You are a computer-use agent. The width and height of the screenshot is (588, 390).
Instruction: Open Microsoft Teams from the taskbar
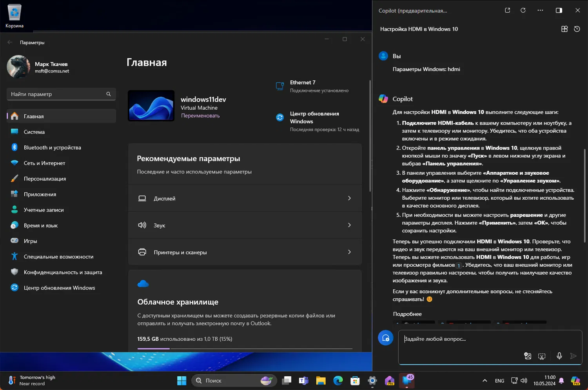[304, 381]
